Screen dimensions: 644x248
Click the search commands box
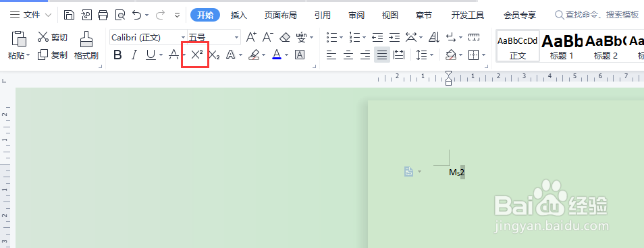(597, 15)
